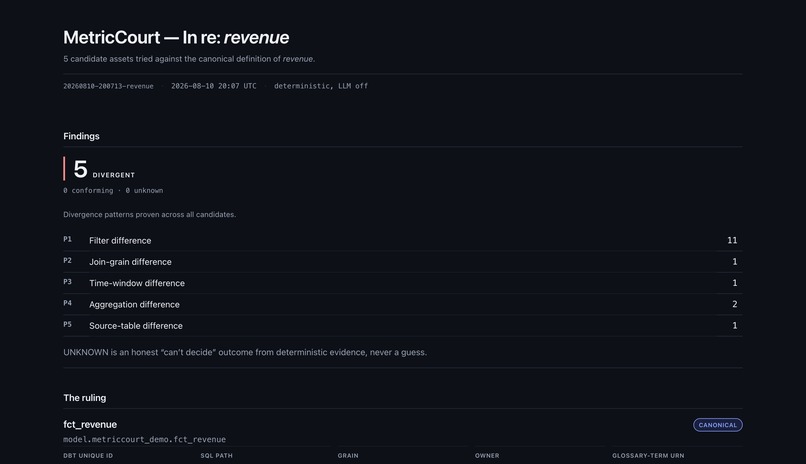Viewport: 806px width, 464px height.
Task: Select the Aggregation difference row
Action: pyautogui.click(x=402, y=304)
